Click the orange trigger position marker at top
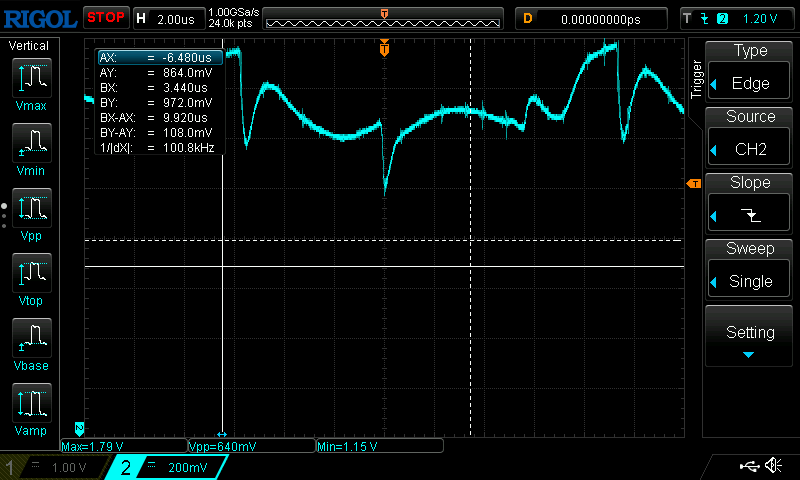Image resolution: width=800 pixels, height=480 pixels. [x=384, y=48]
